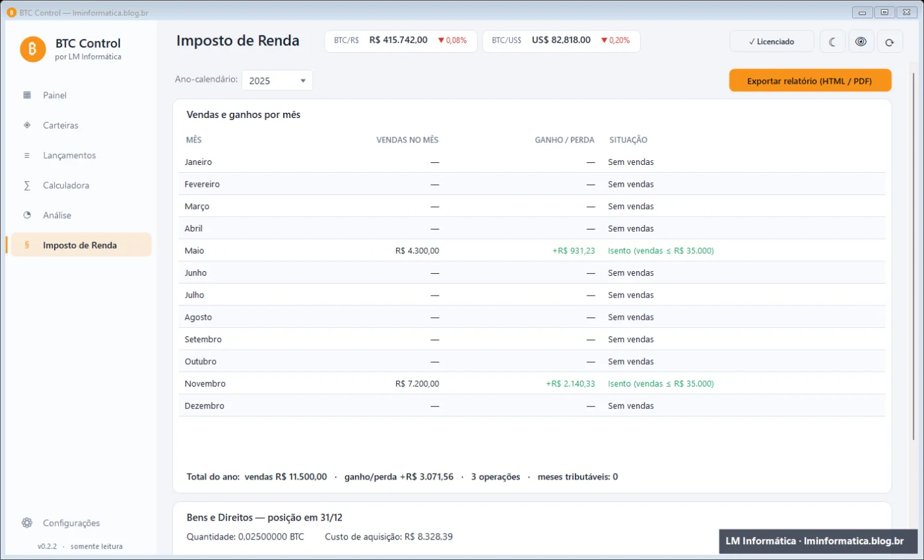Screen dimensions: 924x560
Task: Click the VENDAS NO MÊS column header
Action: [407, 140]
